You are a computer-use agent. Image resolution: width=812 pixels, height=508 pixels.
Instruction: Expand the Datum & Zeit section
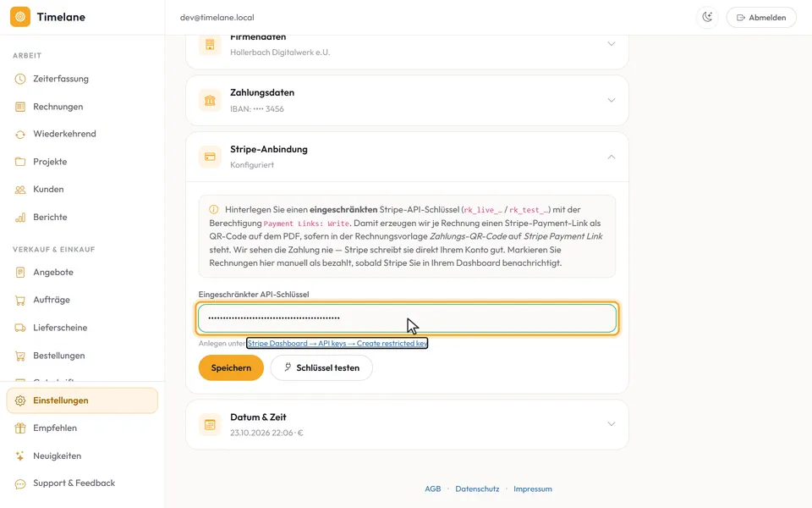[611, 424]
